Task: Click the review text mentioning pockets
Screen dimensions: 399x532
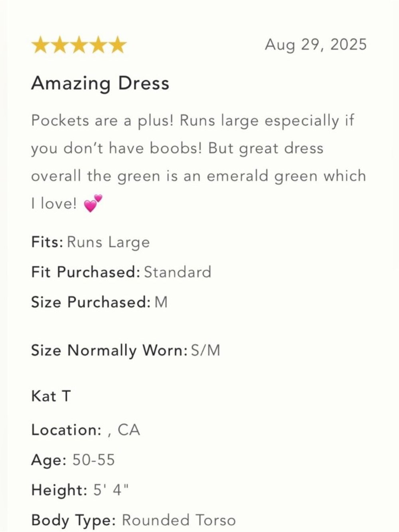Action: tap(199, 162)
